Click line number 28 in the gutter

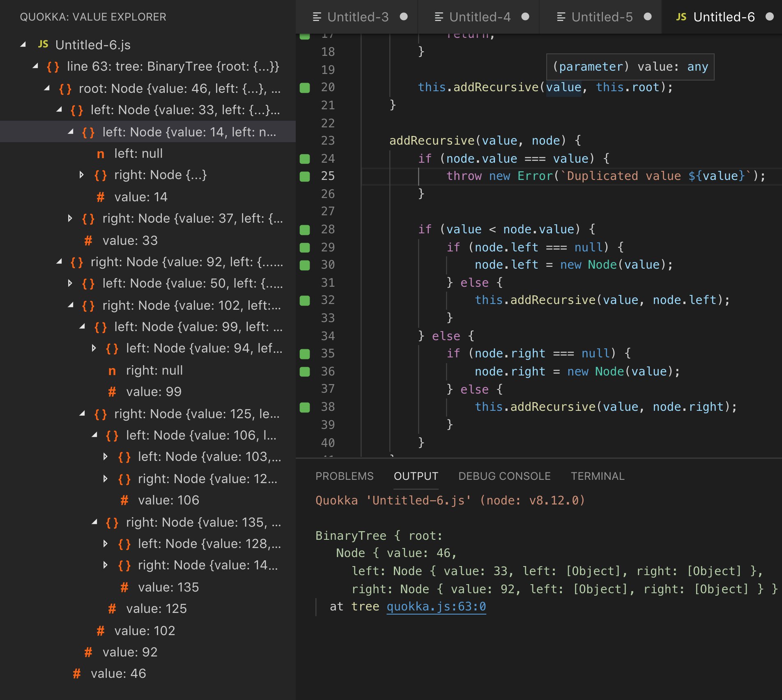328,229
